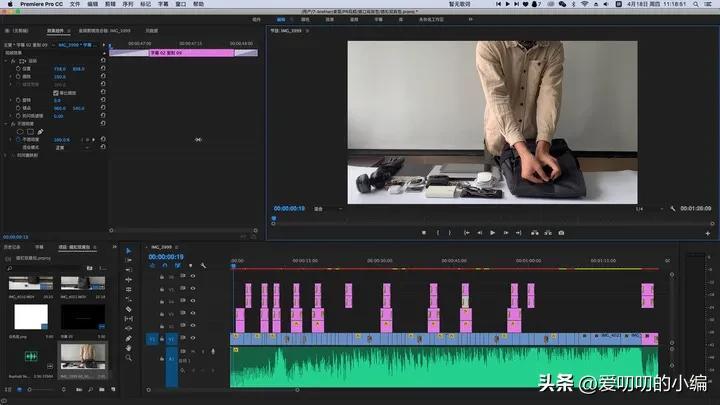Go to In point in Program monitor
This screenshot has width=720, height=405.
pyautogui.click(x=466, y=233)
